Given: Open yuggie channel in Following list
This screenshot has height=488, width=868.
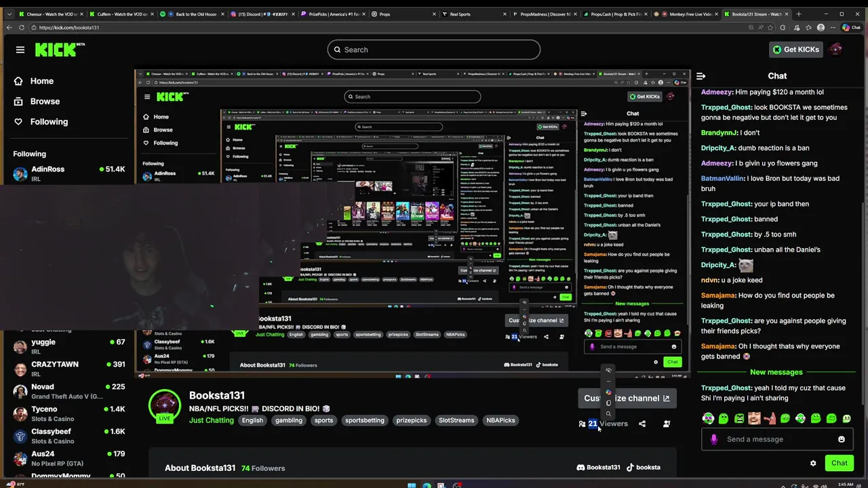Looking at the screenshot, I should coord(69,346).
